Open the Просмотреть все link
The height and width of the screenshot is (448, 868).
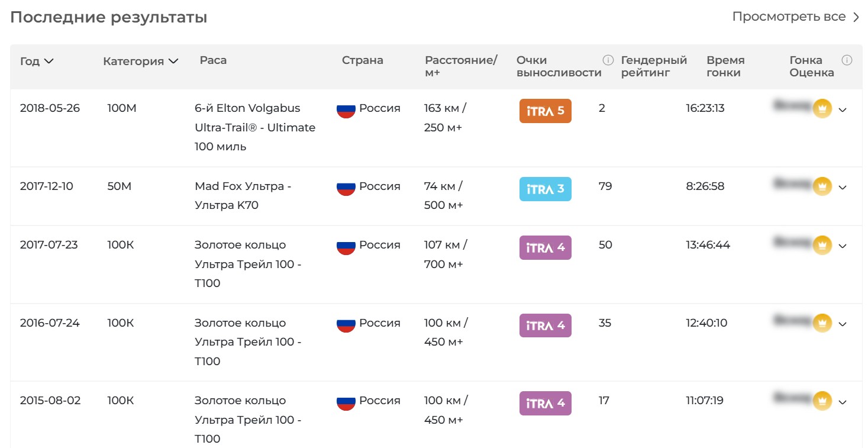pos(796,17)
